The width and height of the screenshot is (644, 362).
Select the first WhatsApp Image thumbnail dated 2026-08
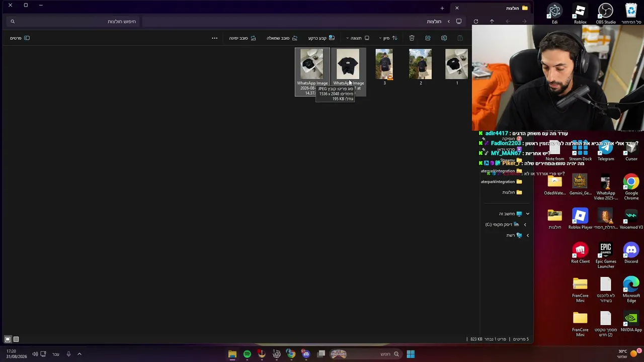click(312, 72)
